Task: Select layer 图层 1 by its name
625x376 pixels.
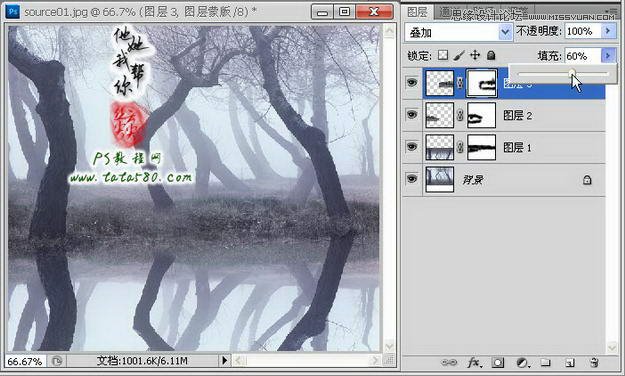Action: (517, 148)
